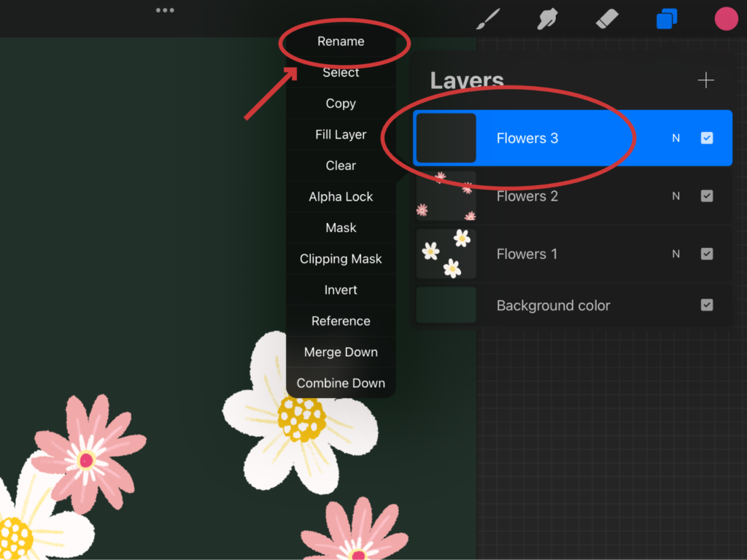Choose Select from the layer menu
747x560 pixels.
pos(341,72)
